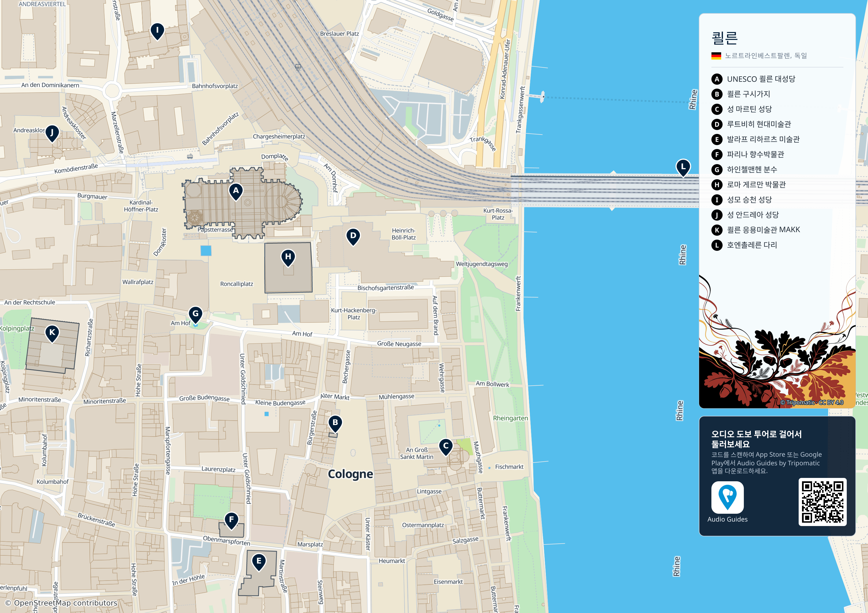Click the QR code image
The height and width of the screenshot is (613, 868).
tap(822, 502)
